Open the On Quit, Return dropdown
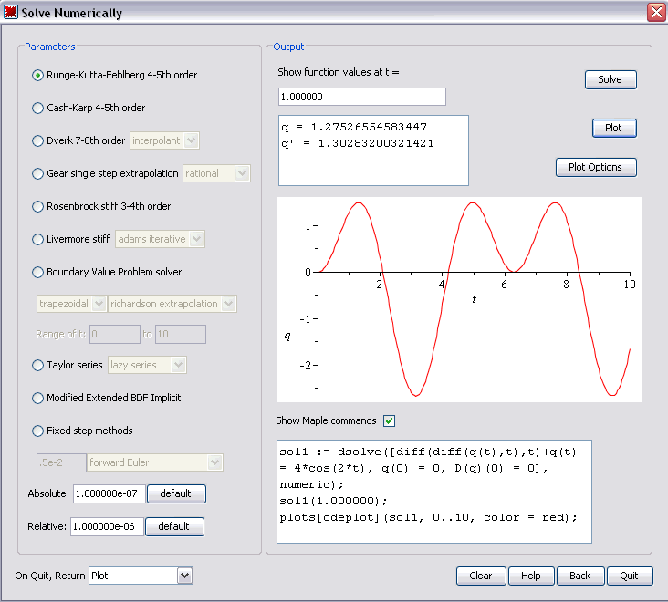668x602 pixels. 183,575
